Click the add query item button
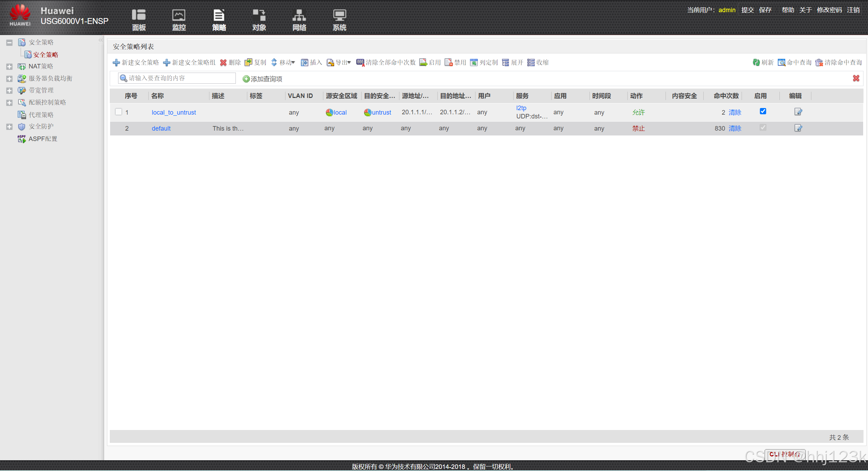 click(263, 79)
